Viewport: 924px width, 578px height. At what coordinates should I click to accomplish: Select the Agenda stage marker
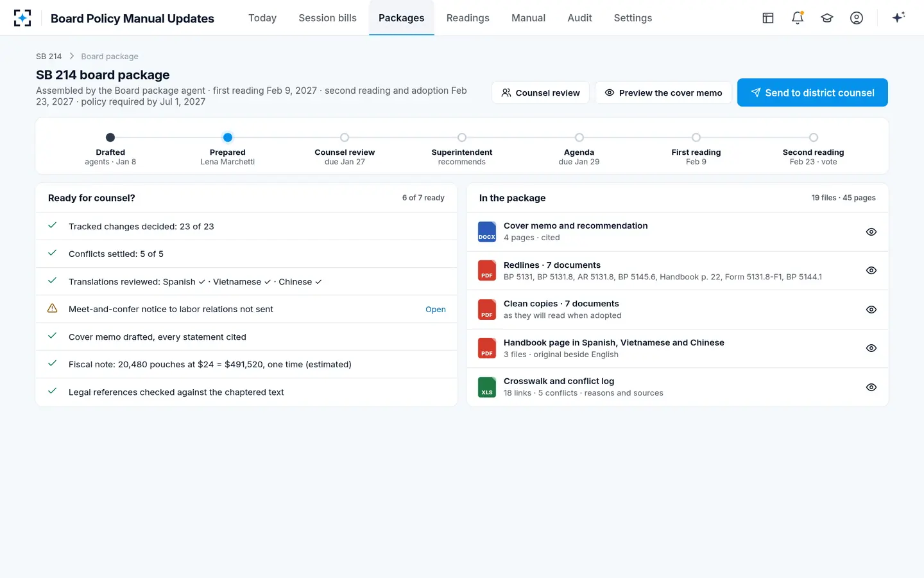[579, 137]
